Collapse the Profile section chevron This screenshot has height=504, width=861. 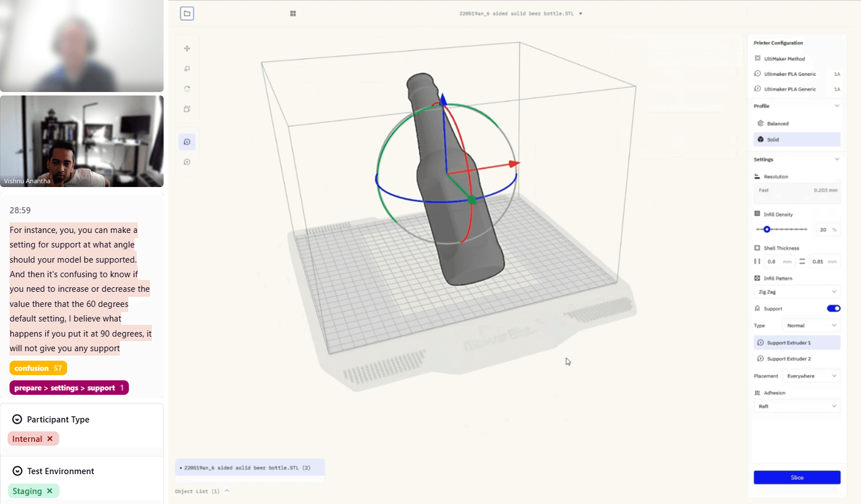click(837, 106)
